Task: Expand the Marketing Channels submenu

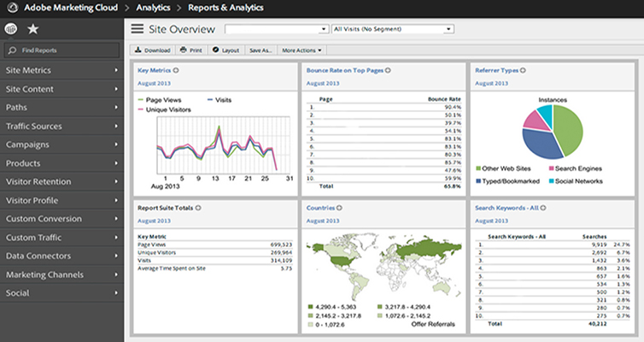Action: coord(61,274)
